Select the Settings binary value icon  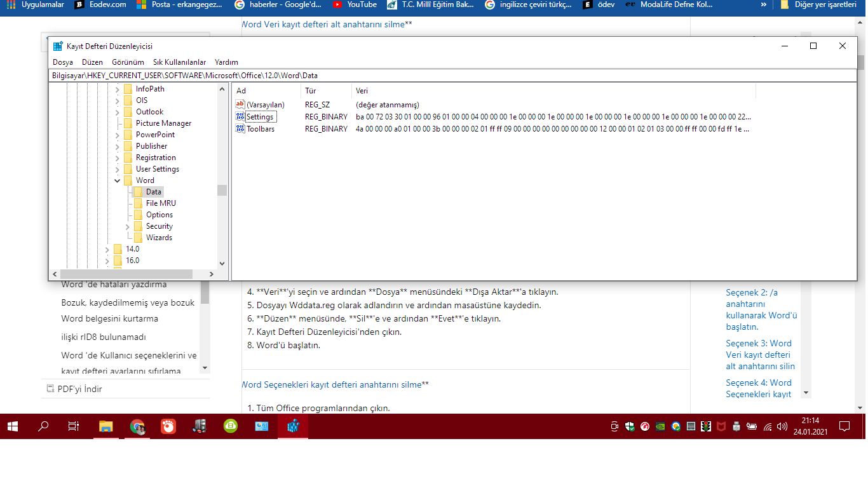(x=240, y=117)
